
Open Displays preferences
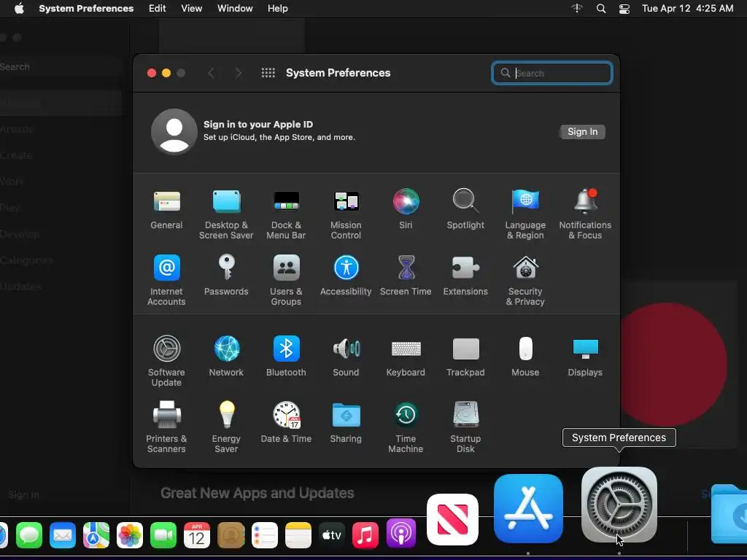585,357
